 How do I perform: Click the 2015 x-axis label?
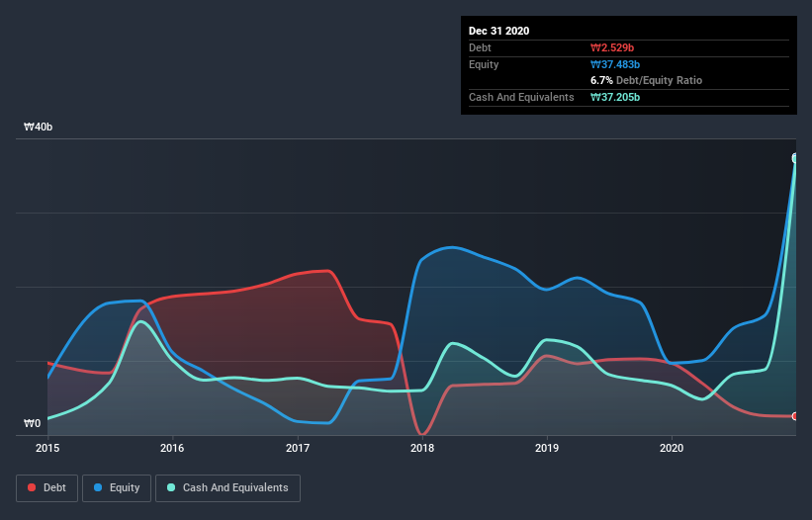(x=47, y=448)
